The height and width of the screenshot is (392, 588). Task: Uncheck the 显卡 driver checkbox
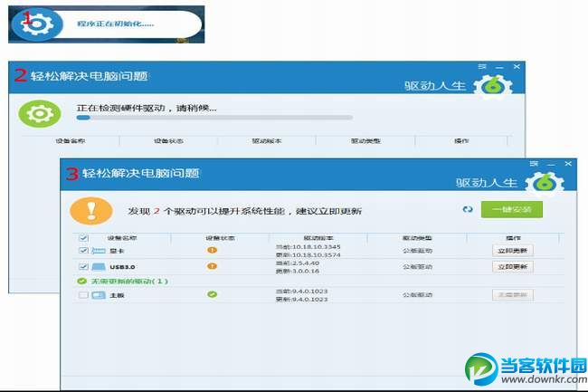pos(83,251)
